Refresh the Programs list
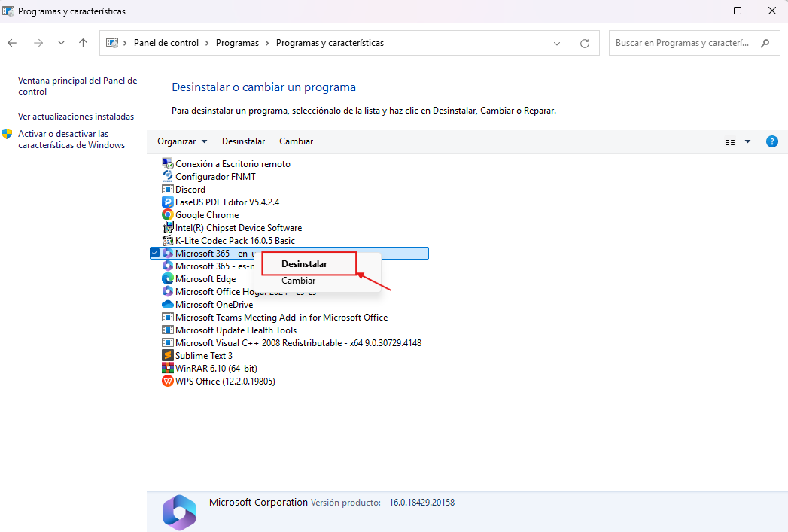 coord(585,43)
